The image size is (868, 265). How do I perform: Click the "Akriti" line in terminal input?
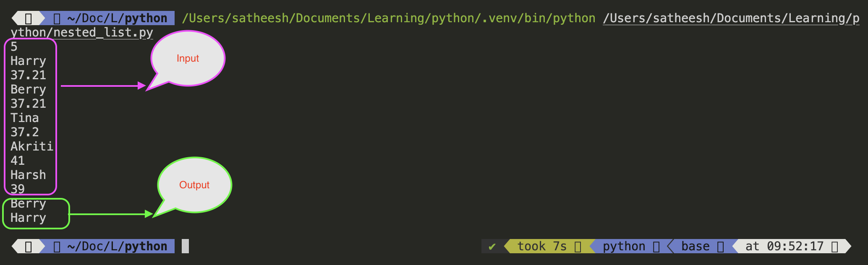[32, 146]
